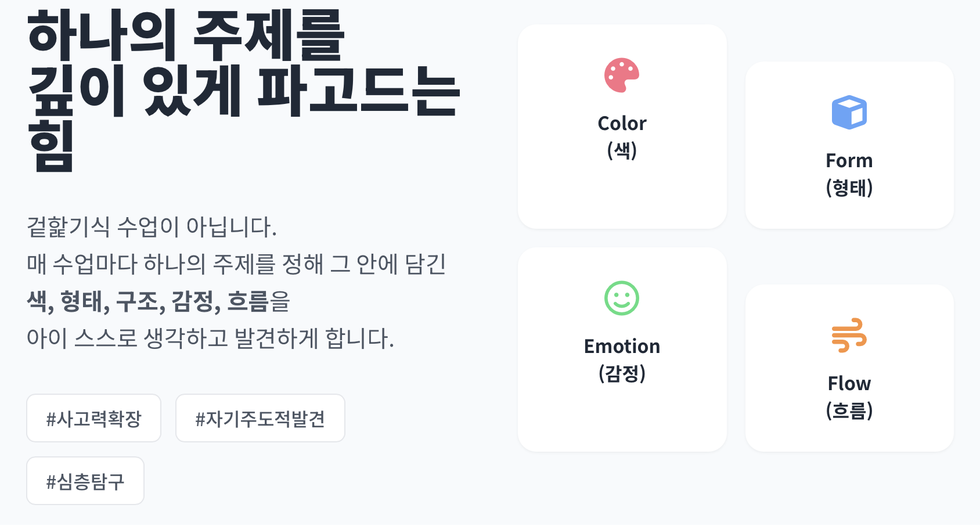980x526 pixels.
Task: Click the "Form" card label
Action: click(x=849, y=161)
